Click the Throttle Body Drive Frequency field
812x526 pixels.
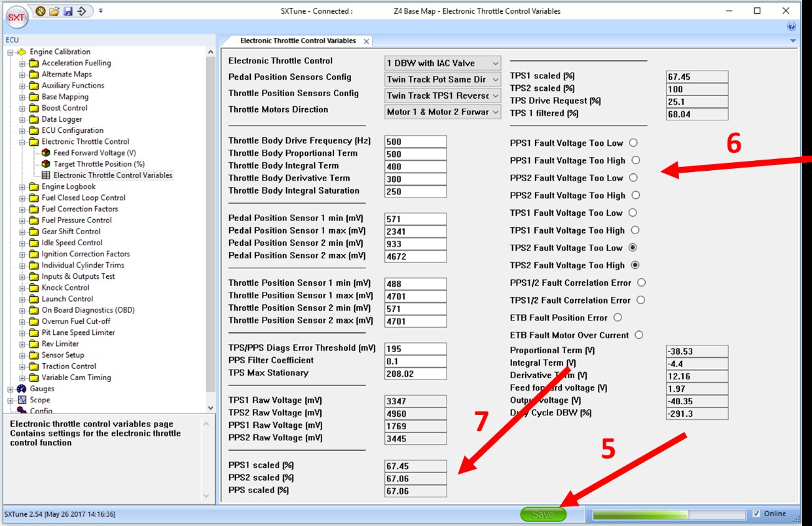click(x=415, y=141)
